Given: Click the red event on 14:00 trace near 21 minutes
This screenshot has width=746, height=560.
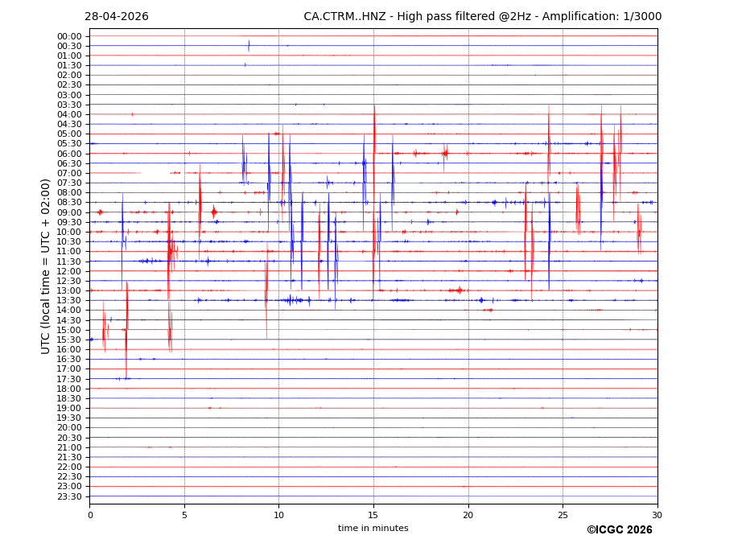Looking at the screenshot, I should 488,311.
